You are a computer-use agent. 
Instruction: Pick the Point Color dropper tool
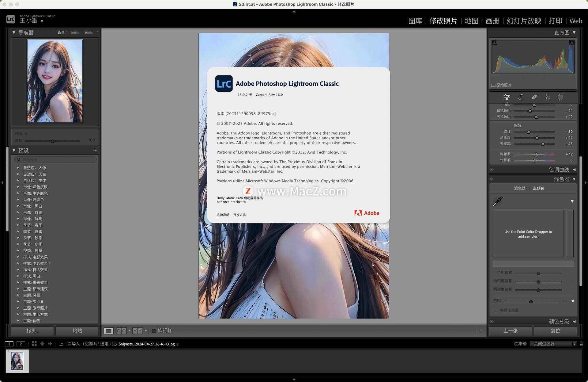click(x=497, y=201)
